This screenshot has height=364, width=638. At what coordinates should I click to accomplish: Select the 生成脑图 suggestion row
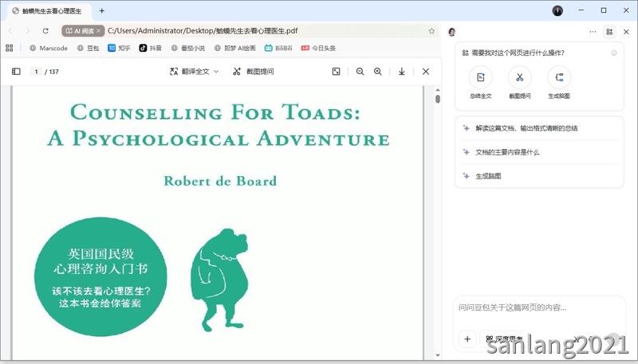click(539, 176)
